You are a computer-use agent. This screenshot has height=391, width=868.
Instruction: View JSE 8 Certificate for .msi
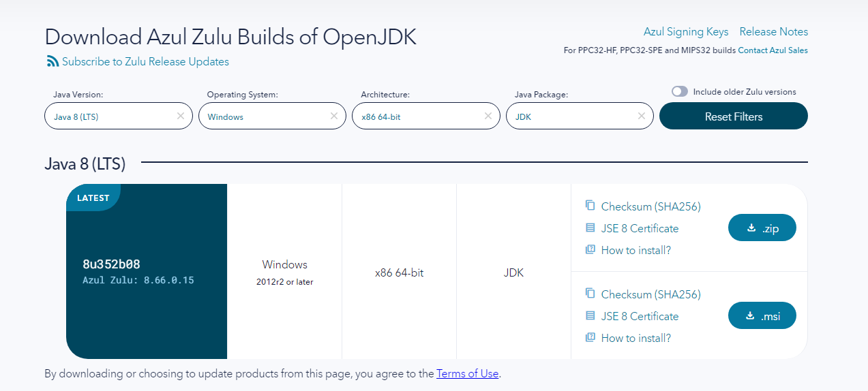coord(640,316)
